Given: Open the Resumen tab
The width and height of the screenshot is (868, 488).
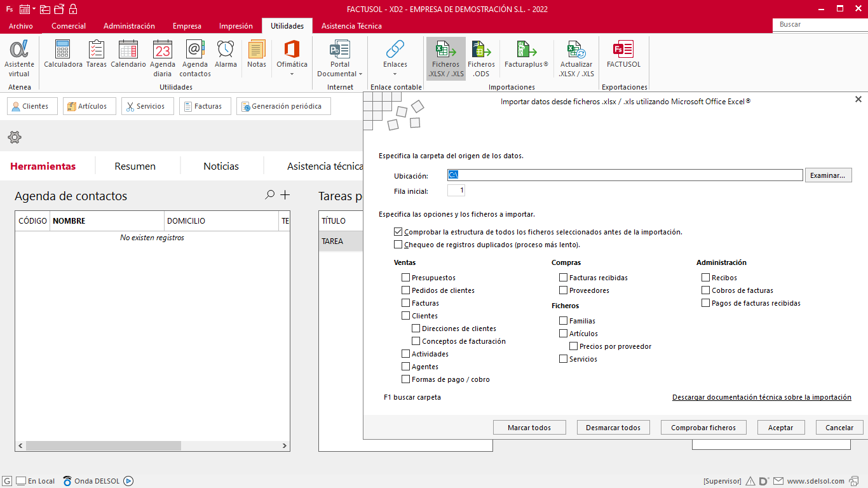Looking at the screenshot, I should tap(135, 166).
